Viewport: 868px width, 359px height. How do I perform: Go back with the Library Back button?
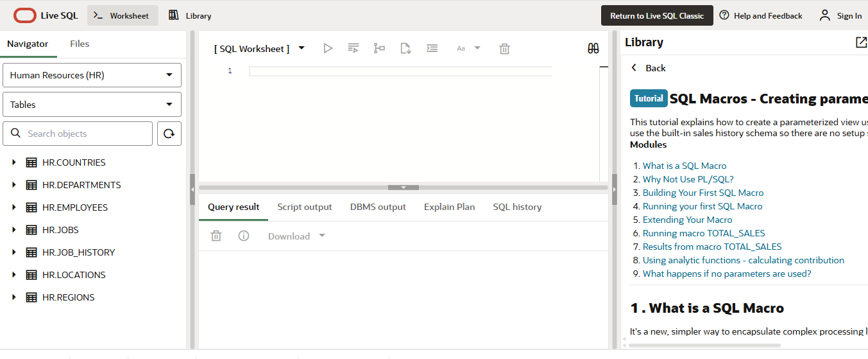[x=649, y=68]
